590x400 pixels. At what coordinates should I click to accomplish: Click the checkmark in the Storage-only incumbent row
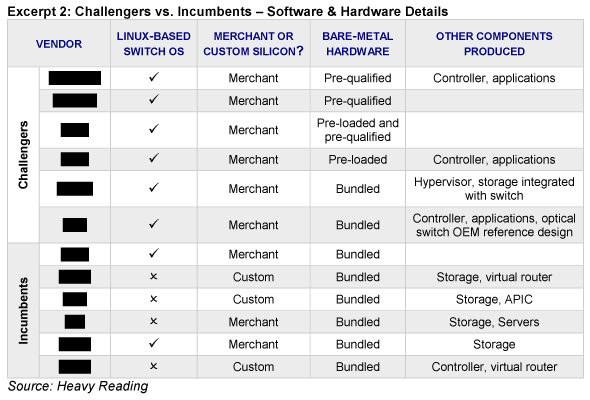[154, 343]
